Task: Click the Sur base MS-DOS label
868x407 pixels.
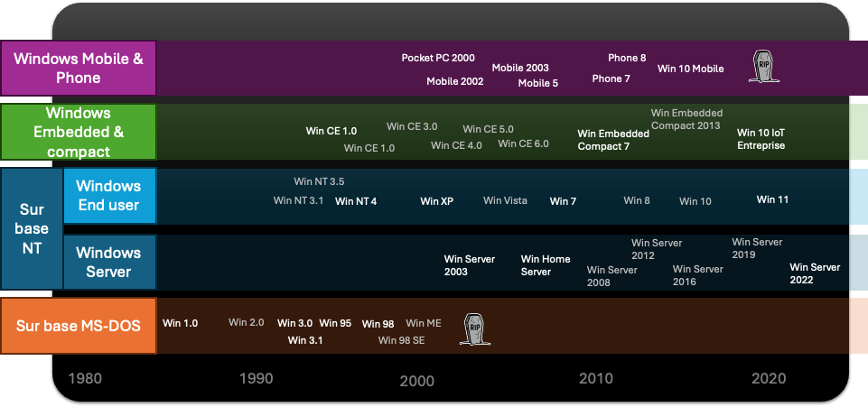Action: click(x=79, y=326)
